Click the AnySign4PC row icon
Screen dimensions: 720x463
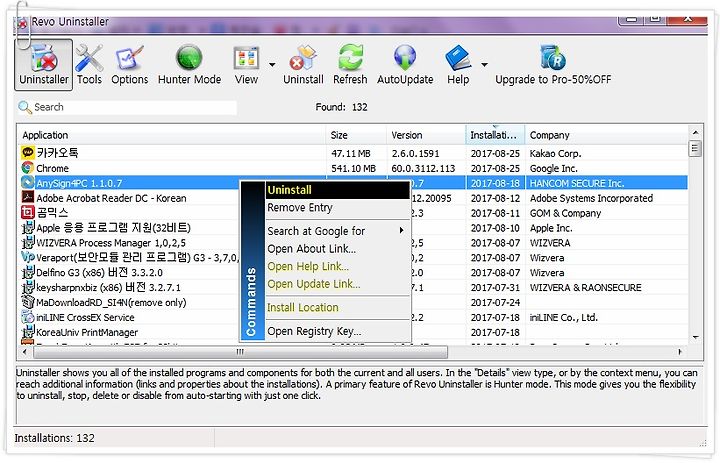tap(28, 182)
